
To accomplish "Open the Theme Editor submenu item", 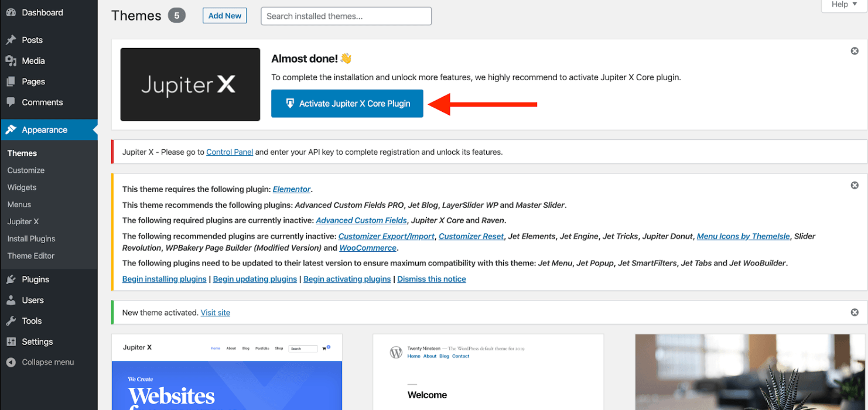I will (30, 256).
